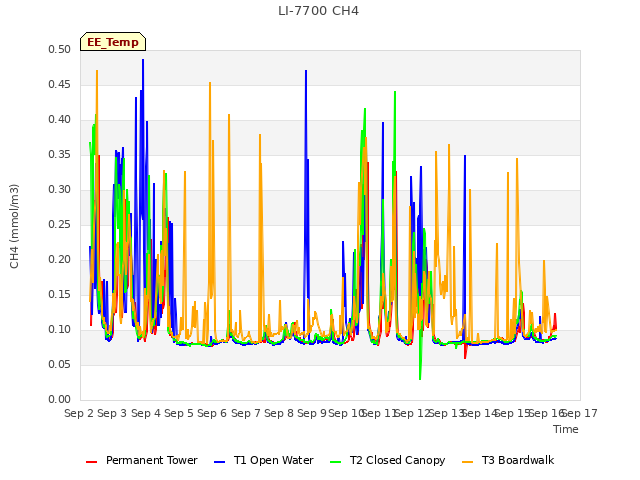Click the 0.15 y-axis label

click(x=60, y=295)
